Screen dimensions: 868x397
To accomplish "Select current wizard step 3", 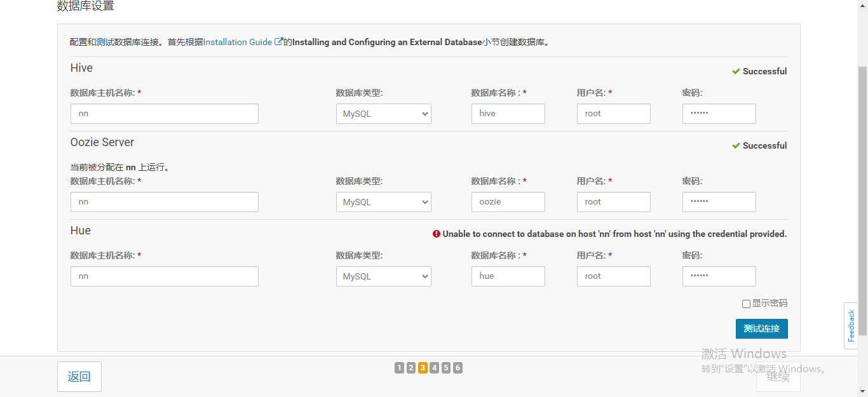I will [x=423, y=368].
